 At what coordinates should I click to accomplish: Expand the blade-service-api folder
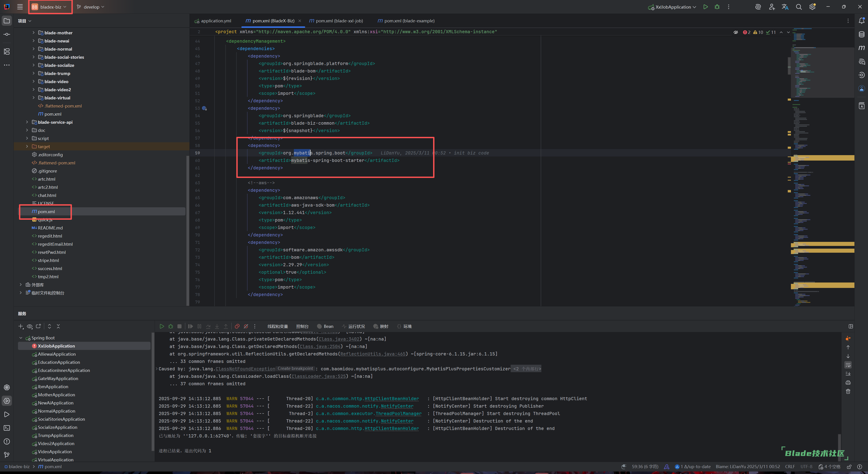coord(27,122)
